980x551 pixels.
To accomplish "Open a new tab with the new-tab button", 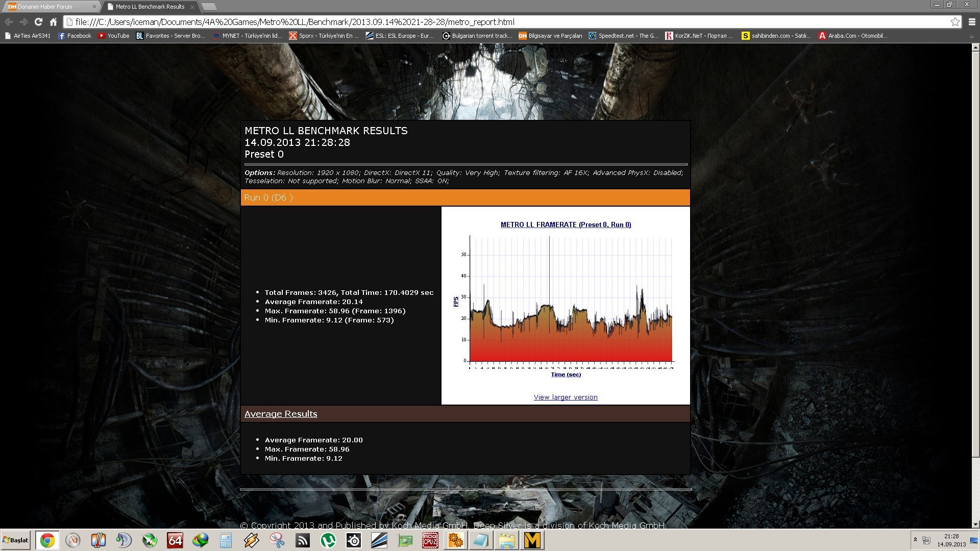I will point(209,7).
